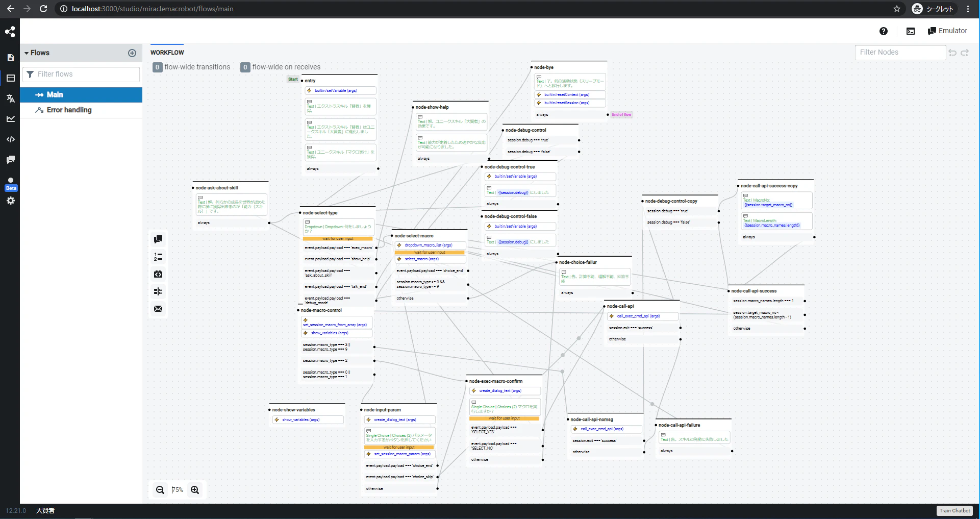Select the node-select-type node title
The width and height of the screenshot is (980, 519).
[320, 213]
